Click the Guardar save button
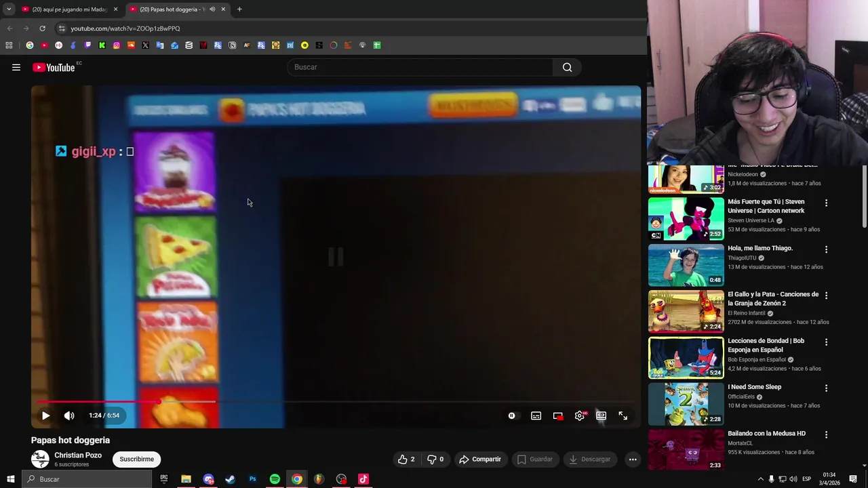This screenshot has height=488, width=868. pos(535,459)
